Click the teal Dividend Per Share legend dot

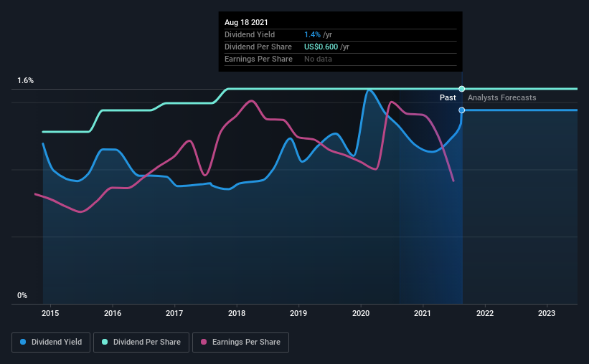coord(105,342)
